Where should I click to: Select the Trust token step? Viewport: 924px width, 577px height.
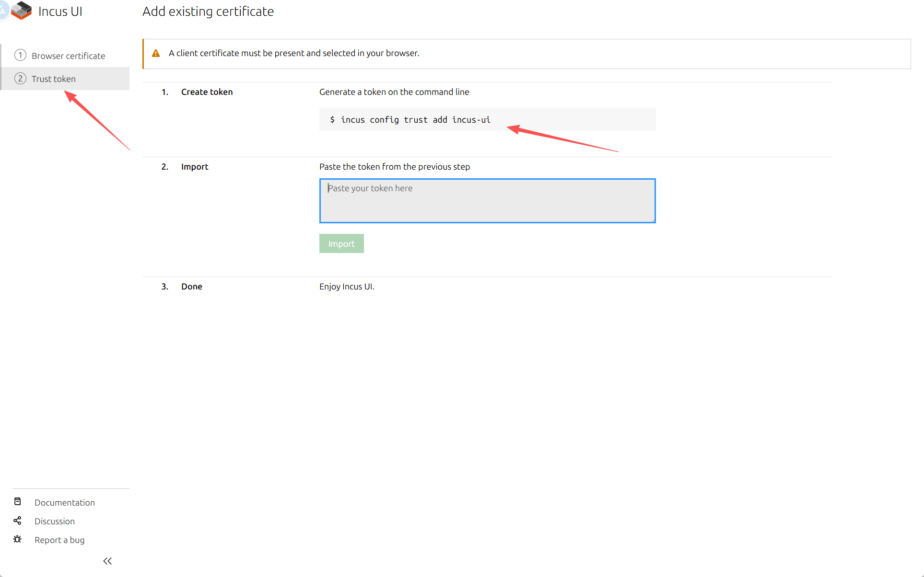[66, 79]
